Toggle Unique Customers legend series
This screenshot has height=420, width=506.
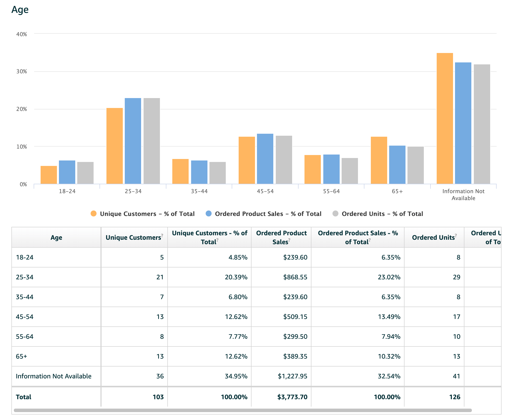(x=147, y=214)
